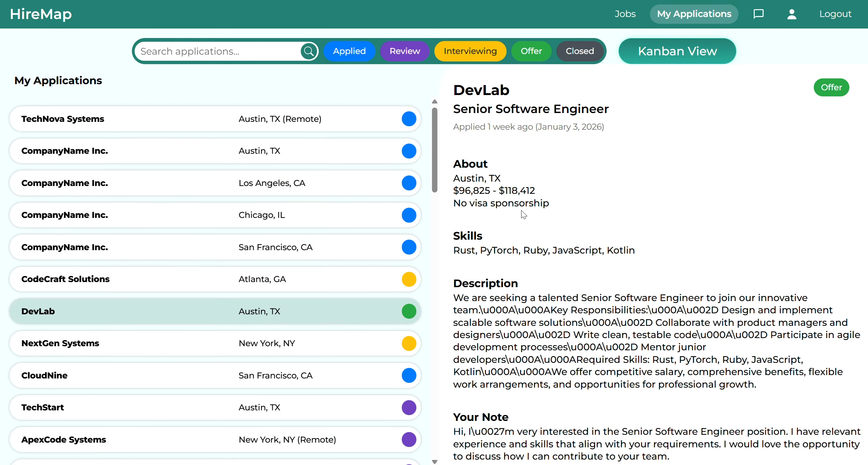Click the list scrollbar up arrow
The image size is (868, 465).
[x=435, y=101]
